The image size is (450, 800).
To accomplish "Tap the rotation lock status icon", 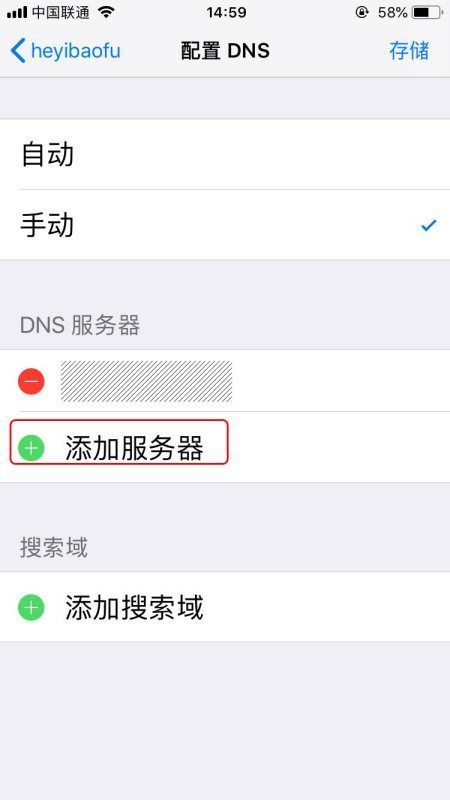I will tap(362, 12).
